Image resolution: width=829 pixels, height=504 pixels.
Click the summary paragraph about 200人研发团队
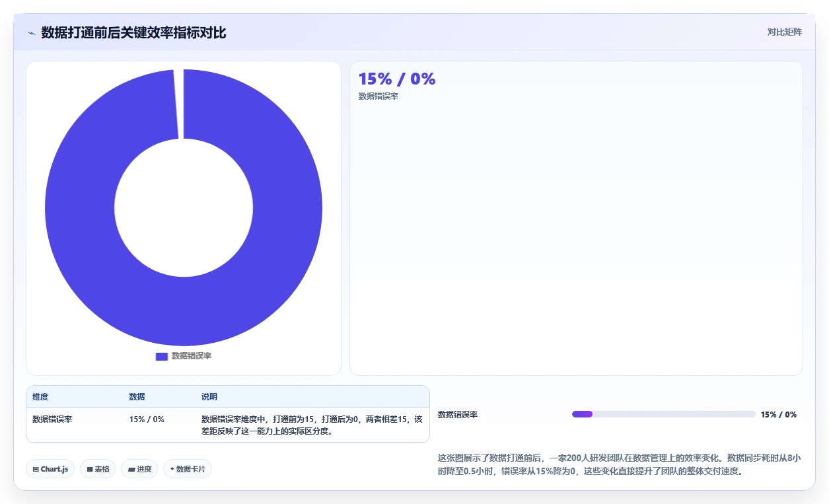pyautogui.click(x=620, y=464)
